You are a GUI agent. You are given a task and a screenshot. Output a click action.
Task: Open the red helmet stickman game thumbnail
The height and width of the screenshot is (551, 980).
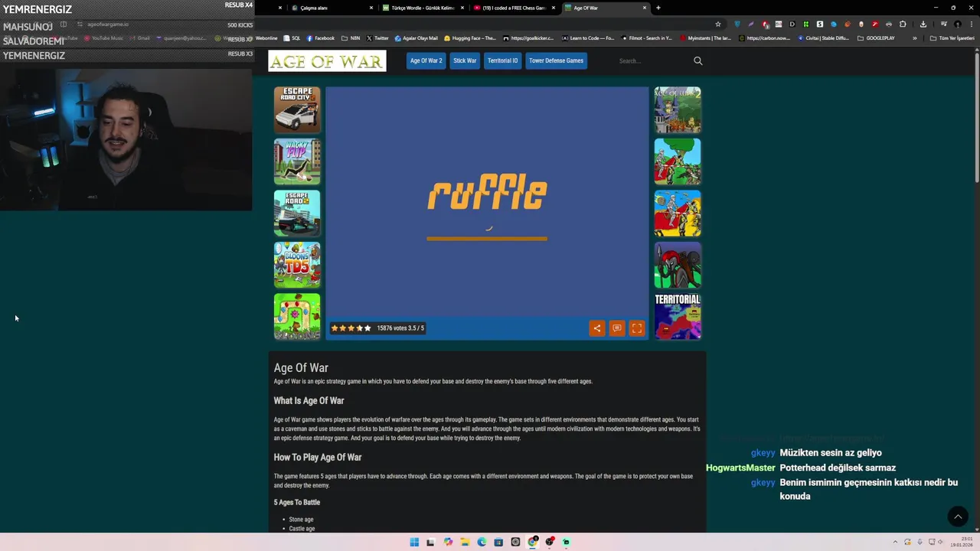[x=678, y=265]
